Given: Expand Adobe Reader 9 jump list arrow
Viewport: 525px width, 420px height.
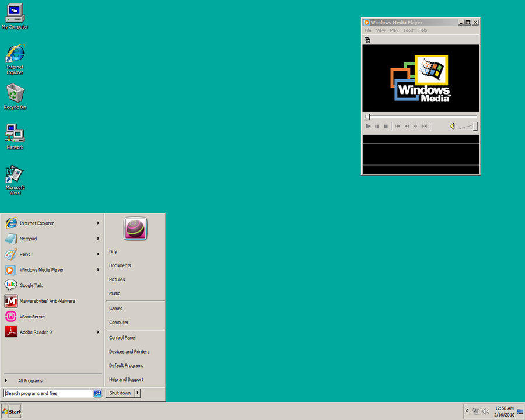Looking at the screenshot, I should (x=98, y=332).
